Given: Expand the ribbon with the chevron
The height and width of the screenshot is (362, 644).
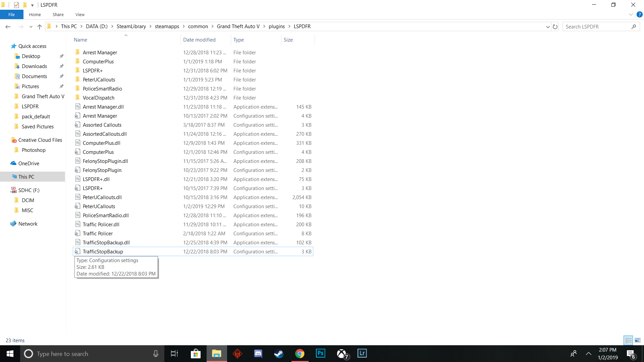Looking at the screenshot, I should 631,14.
